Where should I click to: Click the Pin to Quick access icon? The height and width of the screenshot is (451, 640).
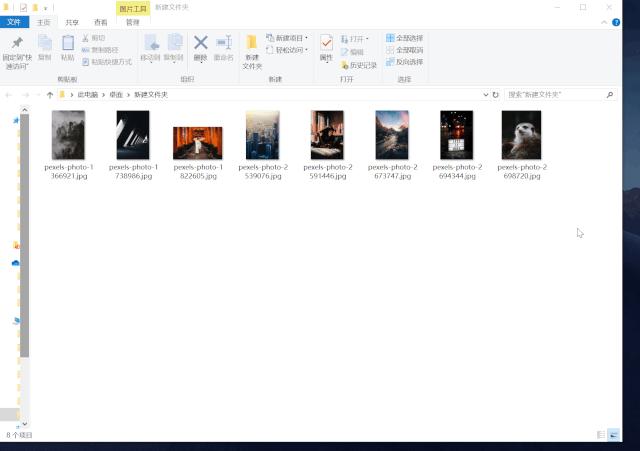click(x=17, y=43)
